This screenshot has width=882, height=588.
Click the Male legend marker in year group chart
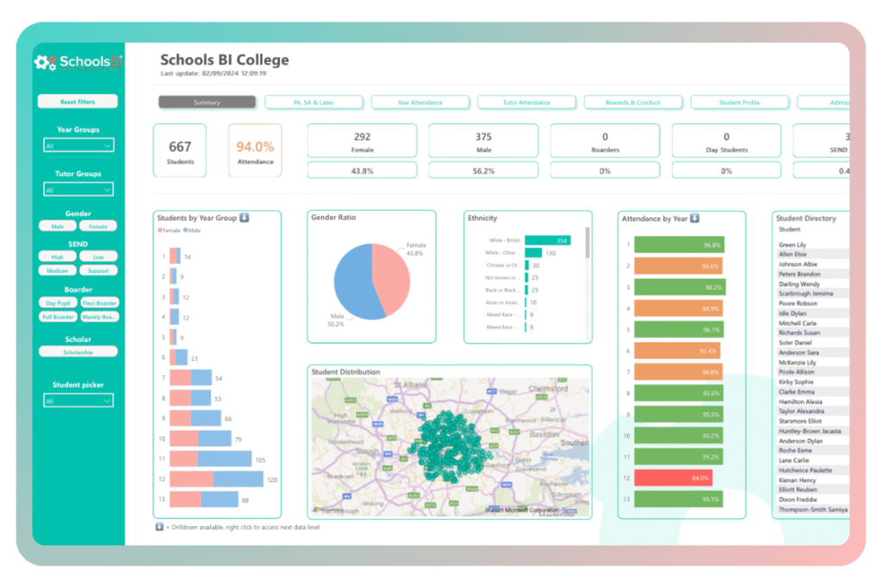tap(185, 231)
